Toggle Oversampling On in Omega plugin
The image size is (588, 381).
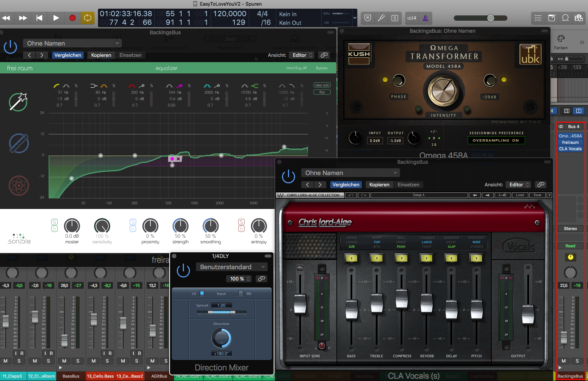[x=496, y=140]
